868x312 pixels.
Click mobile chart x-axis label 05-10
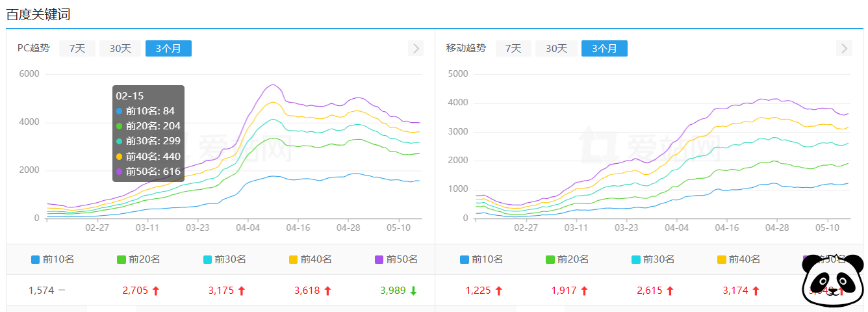click(827, 229)
